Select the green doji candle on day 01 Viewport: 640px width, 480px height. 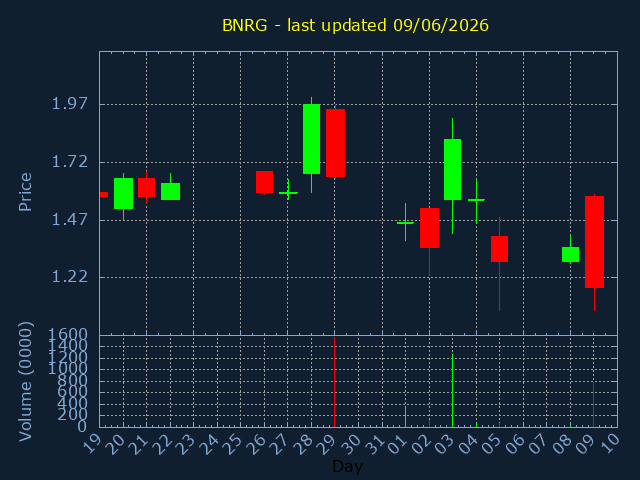coord(405,223)
